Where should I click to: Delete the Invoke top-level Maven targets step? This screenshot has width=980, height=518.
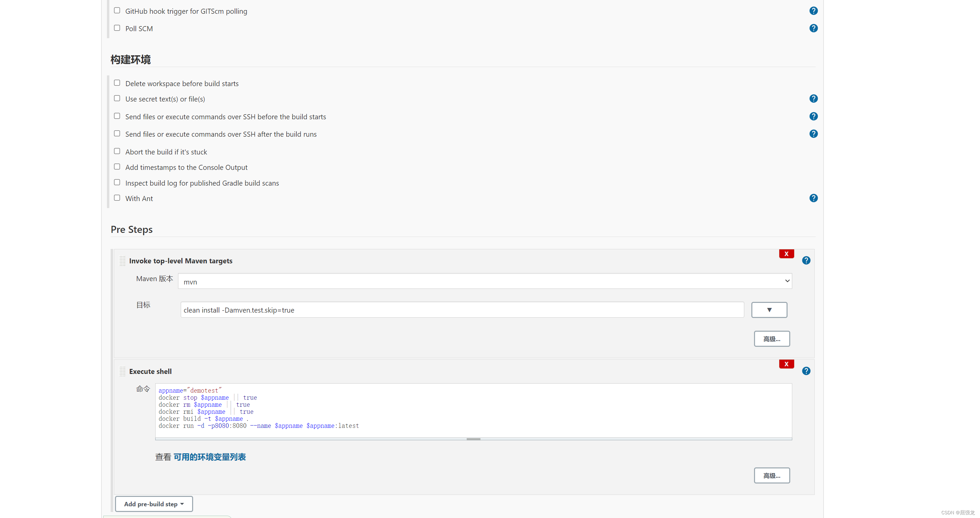(786, 254)
